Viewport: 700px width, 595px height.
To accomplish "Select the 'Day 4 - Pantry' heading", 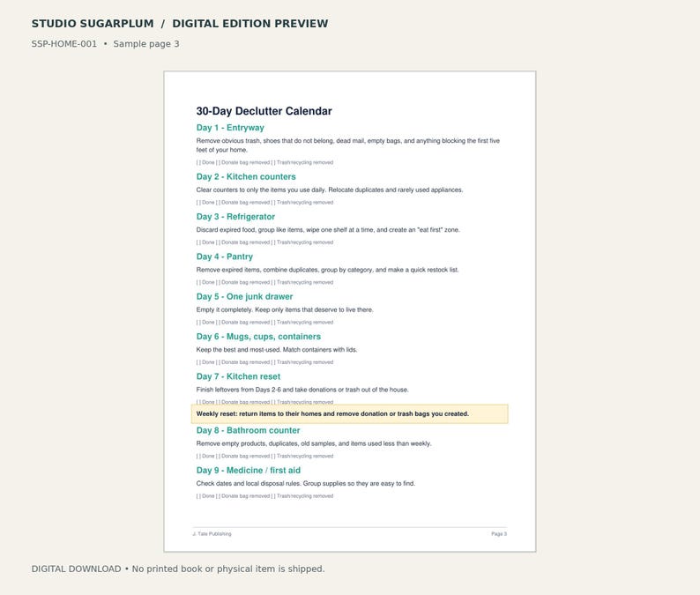I will pos(225,257).
